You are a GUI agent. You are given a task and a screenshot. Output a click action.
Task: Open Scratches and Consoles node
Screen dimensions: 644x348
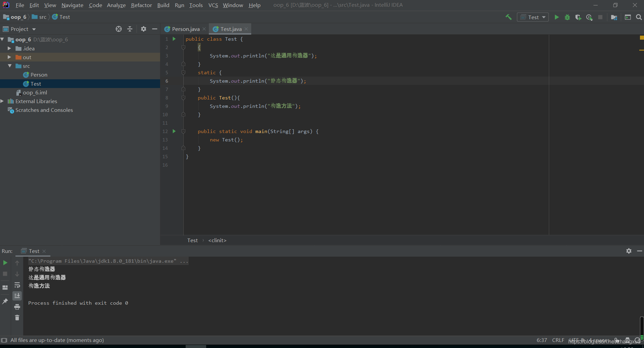pyautogui.click(x=44, y=110)
